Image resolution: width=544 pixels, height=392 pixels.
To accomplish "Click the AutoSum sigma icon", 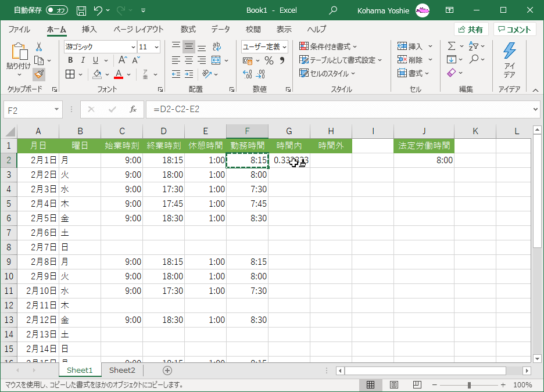I will click(452, 46).
